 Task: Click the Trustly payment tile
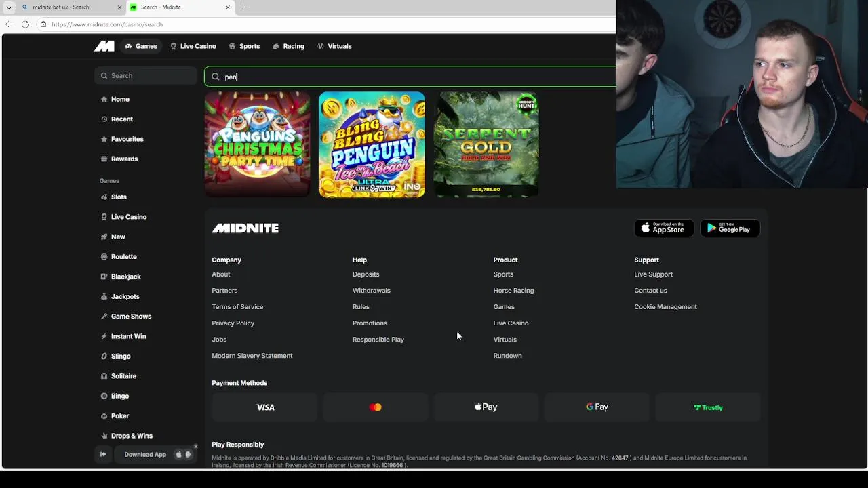point(708,407)
